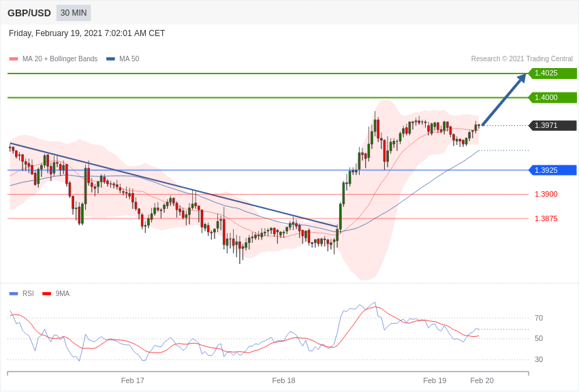Select the 1.4000 green price tag
The width and height of the screenshot is (579, 392).
(x=552, y=97)
